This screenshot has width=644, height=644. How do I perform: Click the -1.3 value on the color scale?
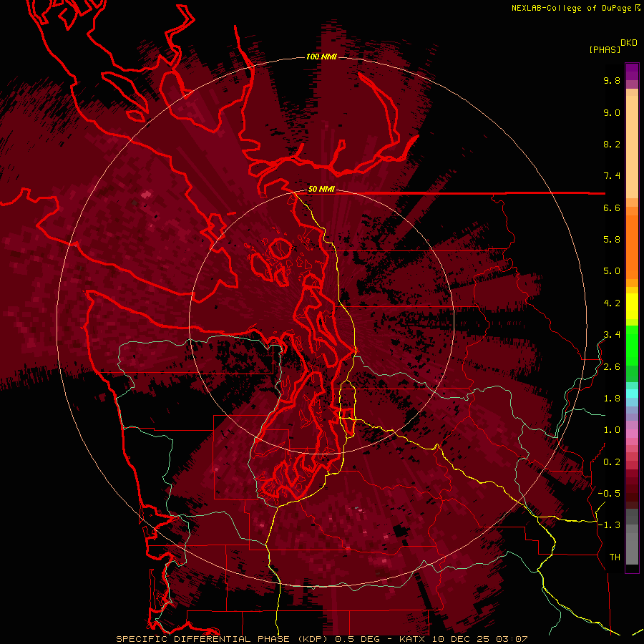609,525
